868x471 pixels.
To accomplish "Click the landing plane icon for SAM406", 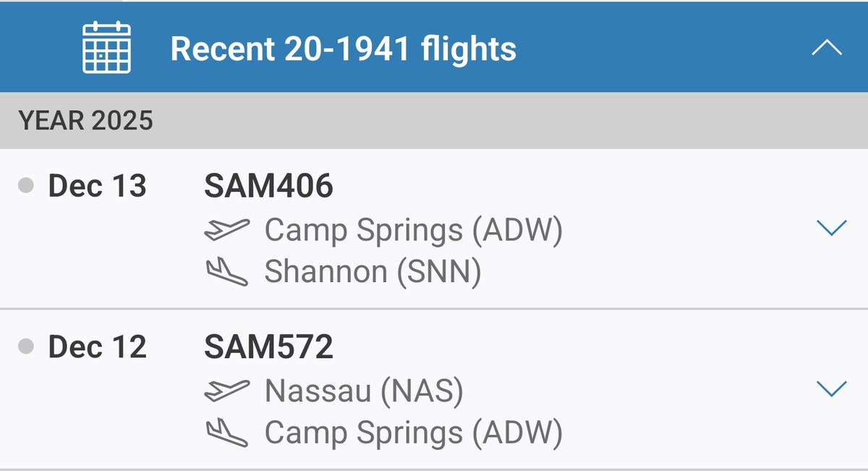I will (226, 272).
